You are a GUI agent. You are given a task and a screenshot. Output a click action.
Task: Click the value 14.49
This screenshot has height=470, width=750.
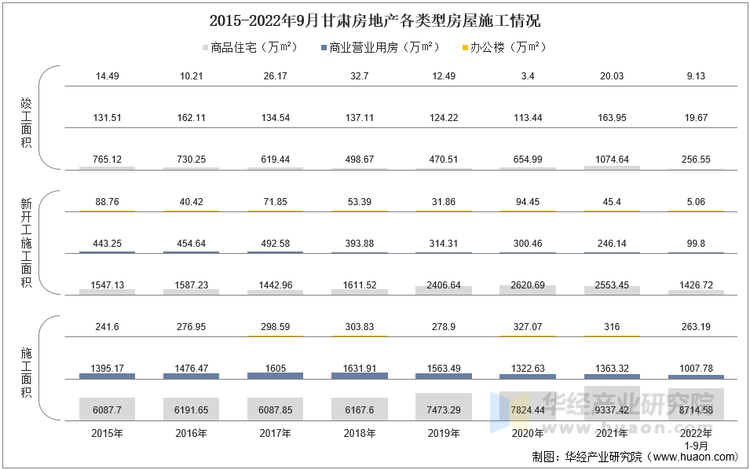tap(107, 76)
